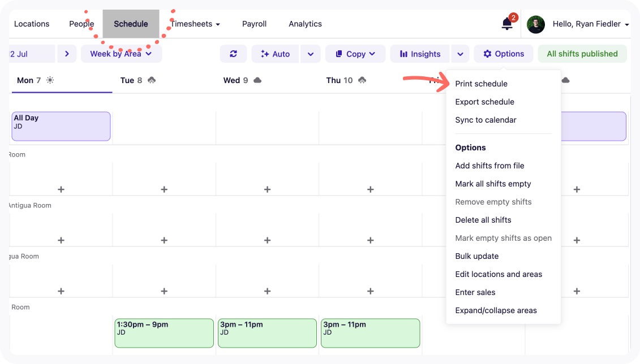Run Auto scheduling with sparkle icon
This screenshot has width=640, height=364.
pyautogui.click(x=275, y=54)
